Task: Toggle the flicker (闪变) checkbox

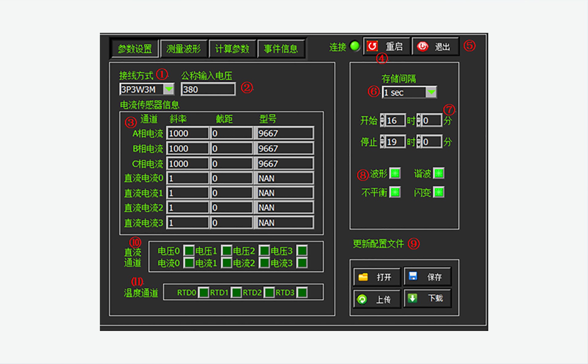Action: coord(439,192)
